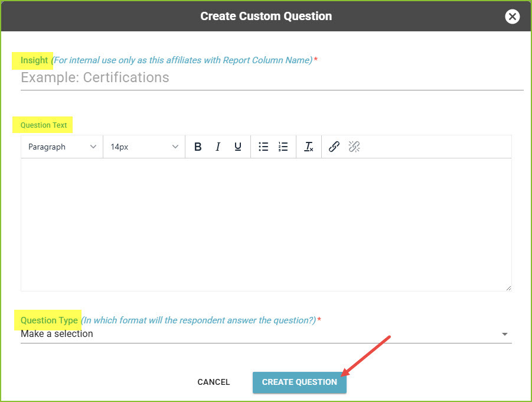Click the hint about Report Column Name

point(182,60)
